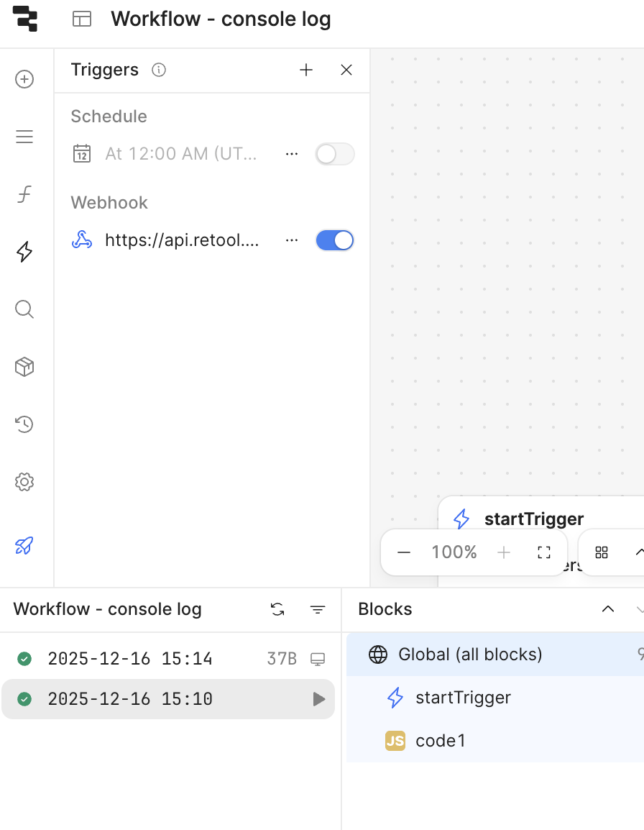Click the add trigger plus button
Viewport: 644px width, 830px height.
pyautogui.click(x=306, y=70)
